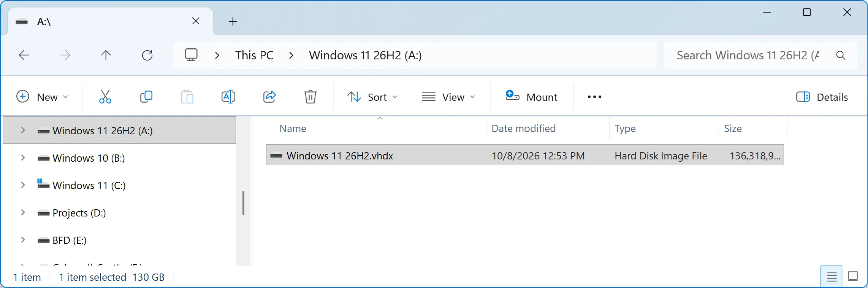
Task: Refresh the current folder view
Action: (147, 56)
